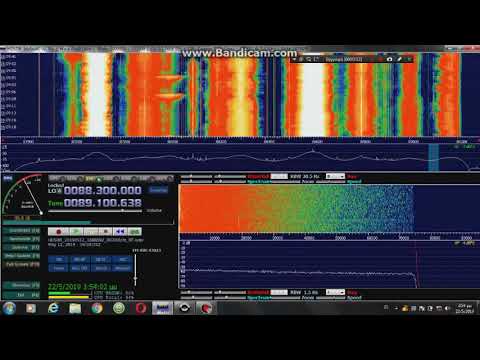Select USB demodulation mode
This screenshot has height=360, width=480.
pyautogui.click(x=129, y=178)
